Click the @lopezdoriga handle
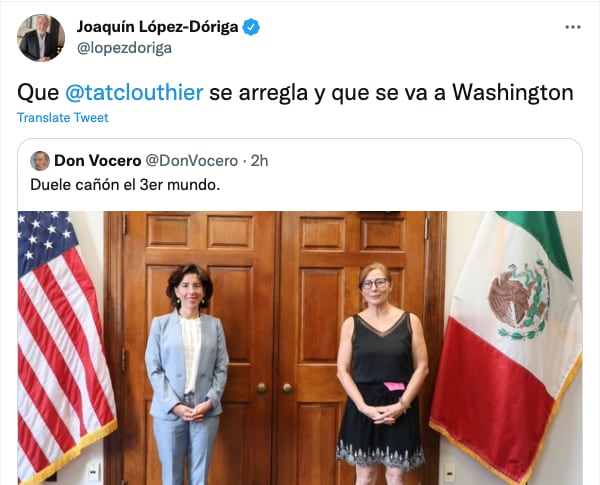 124,48
